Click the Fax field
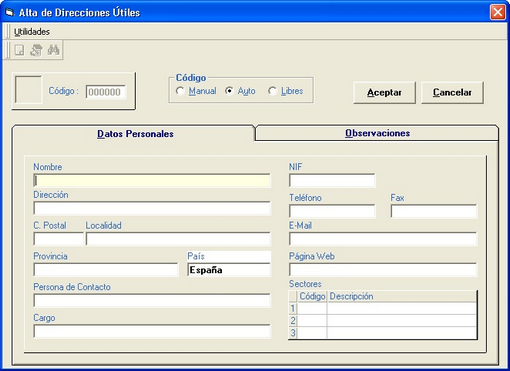The height and width of the screenshot is (371, 510). [434, 211]
